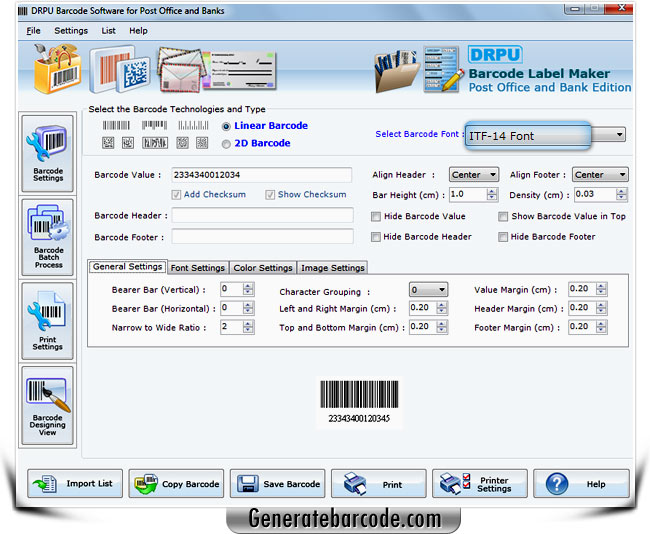Switch to Image Settings tab
The height and width of the screenshot is (534, 650).
point(332,268)
